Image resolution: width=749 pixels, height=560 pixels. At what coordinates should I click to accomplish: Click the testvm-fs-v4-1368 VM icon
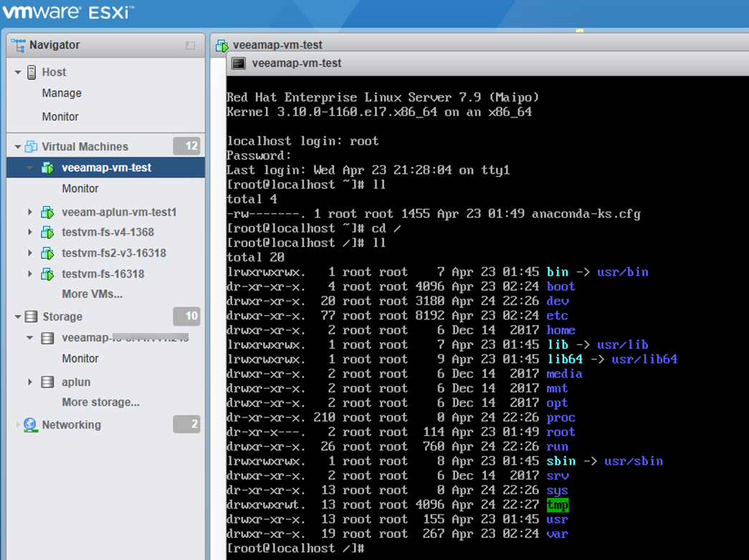pos(48,233)
